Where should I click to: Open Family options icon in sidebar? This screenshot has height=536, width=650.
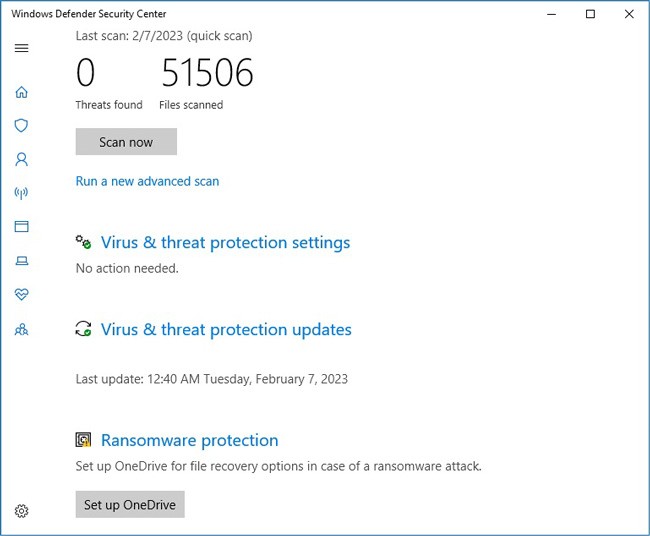22,329
